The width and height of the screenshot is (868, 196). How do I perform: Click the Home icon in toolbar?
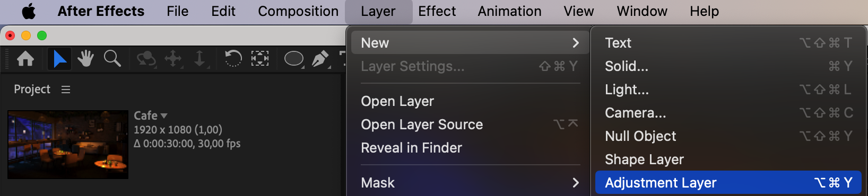25,58
